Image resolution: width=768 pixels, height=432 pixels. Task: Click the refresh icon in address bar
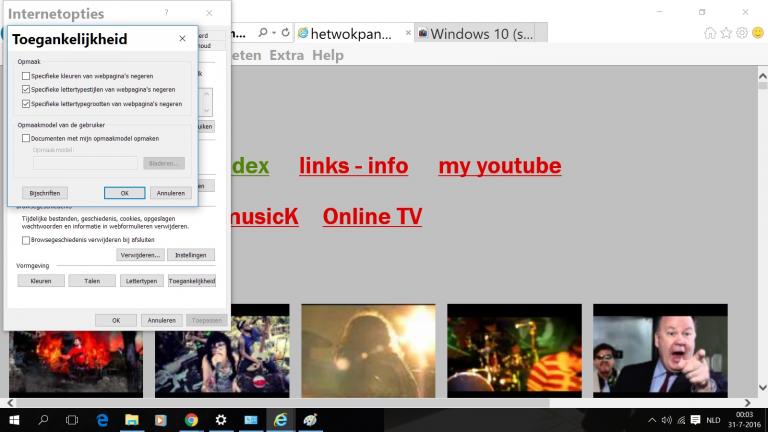click(x=285, y=33)
